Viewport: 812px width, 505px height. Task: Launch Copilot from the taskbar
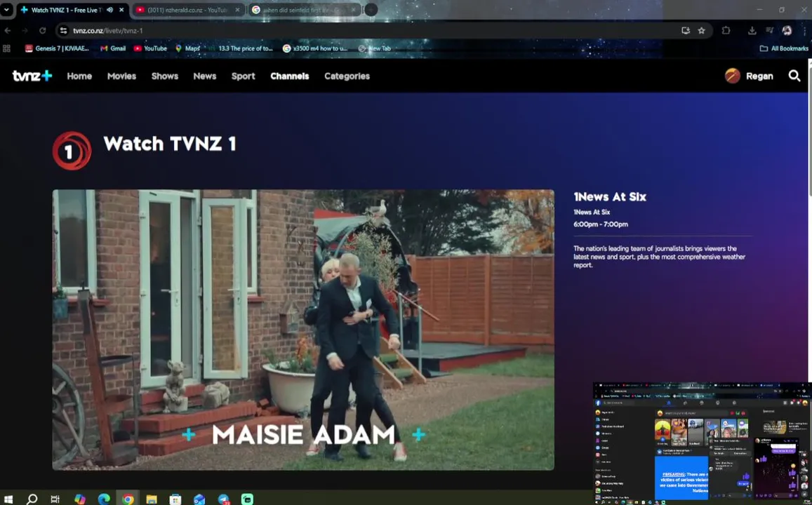80,499
